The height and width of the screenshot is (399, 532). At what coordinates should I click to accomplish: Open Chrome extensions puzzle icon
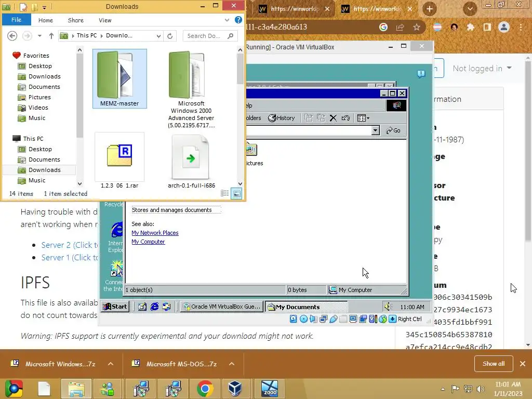click(470, 27)
